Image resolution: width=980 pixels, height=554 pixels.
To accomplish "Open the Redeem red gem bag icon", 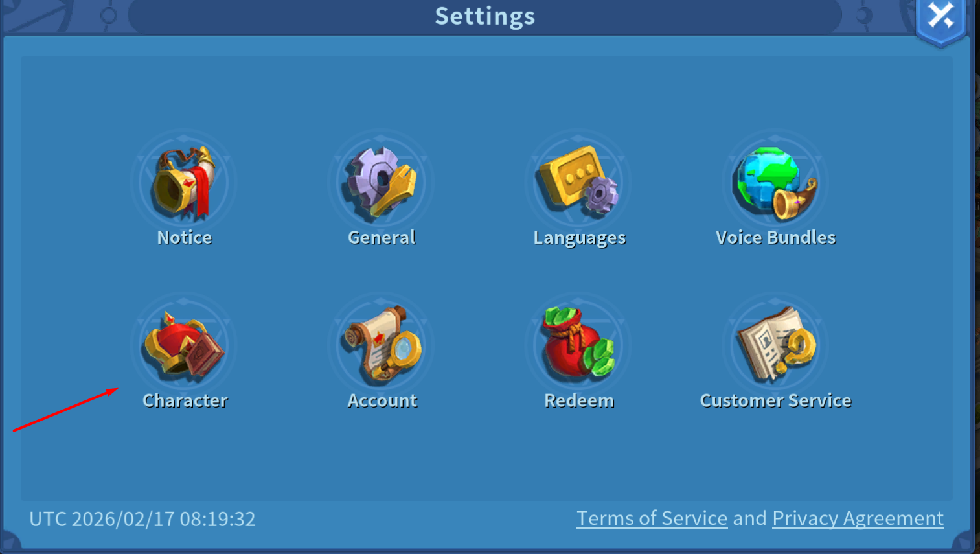I will (x=578, y=343).
